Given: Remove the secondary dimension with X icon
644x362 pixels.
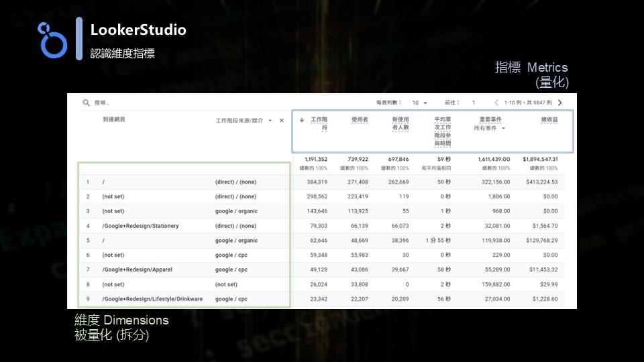Looking at the screenshot, I should pyautogui.click(x=282, y=121).
